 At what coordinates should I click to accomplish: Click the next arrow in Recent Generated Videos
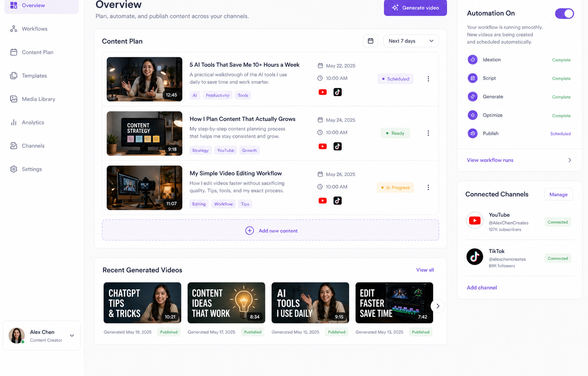[438, 306]
